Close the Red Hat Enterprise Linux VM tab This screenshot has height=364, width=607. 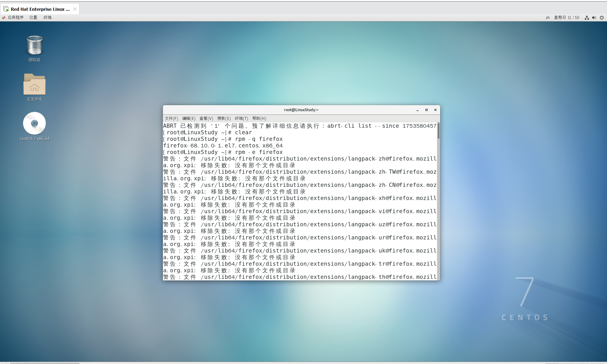[x=75, y=9]
